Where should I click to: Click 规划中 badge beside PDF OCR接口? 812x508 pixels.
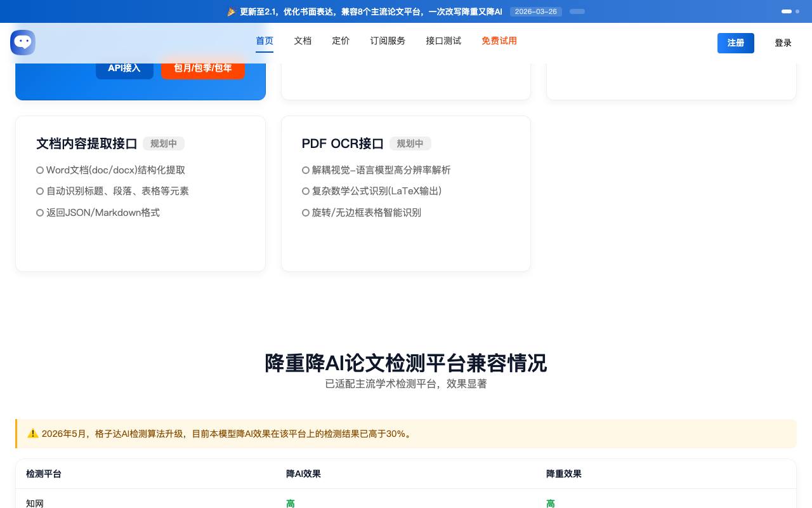[410, 144]
